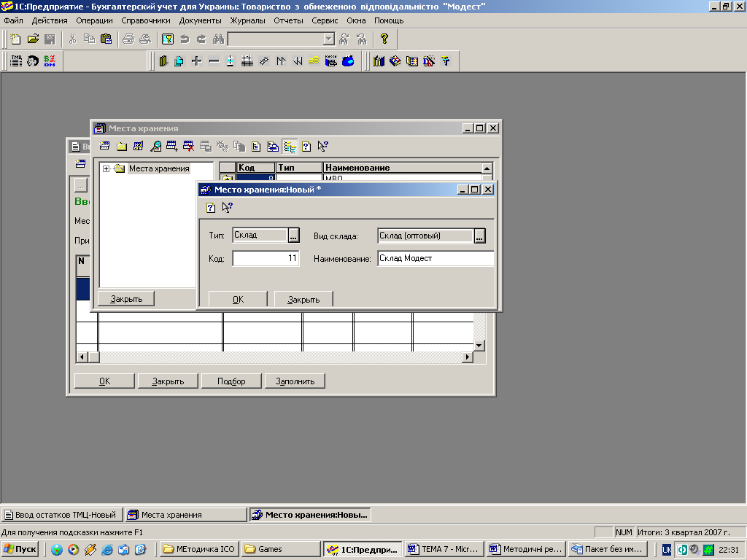Click the horizontal scrollbar right arrow
The height and width of the screenshot is (560, 747).
(x=468, y=357)
